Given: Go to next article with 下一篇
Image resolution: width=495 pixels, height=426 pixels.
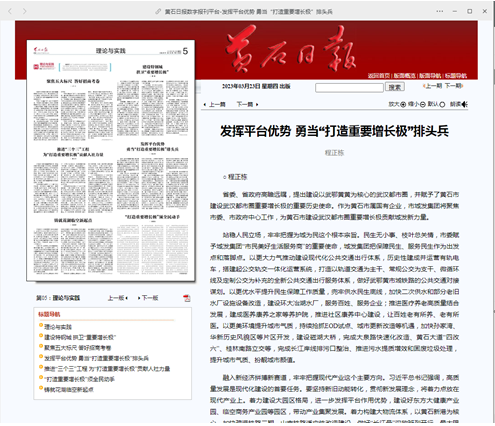Looking at the screenshot, I should coord(247,104).
